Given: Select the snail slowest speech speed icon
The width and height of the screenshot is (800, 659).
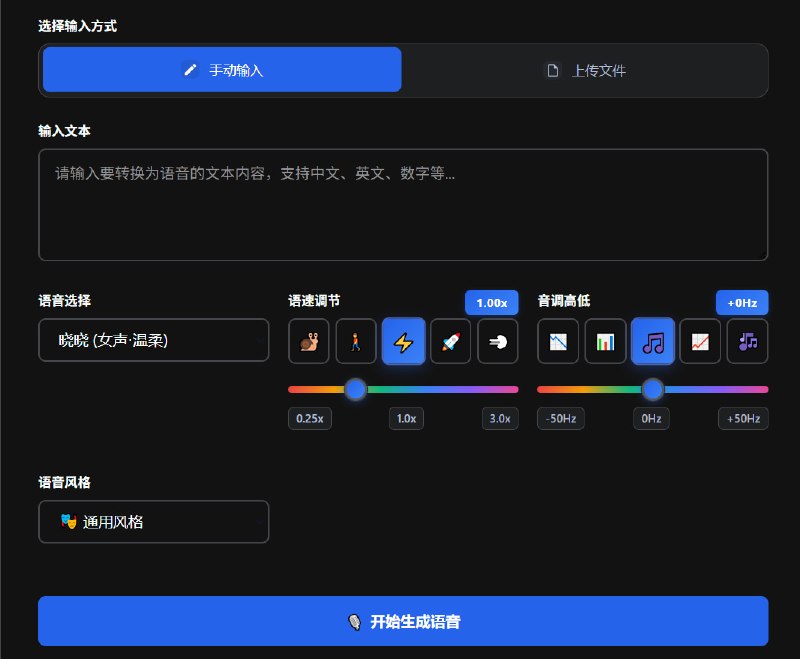Looking at the screenshot, I should tap(308, 341).
